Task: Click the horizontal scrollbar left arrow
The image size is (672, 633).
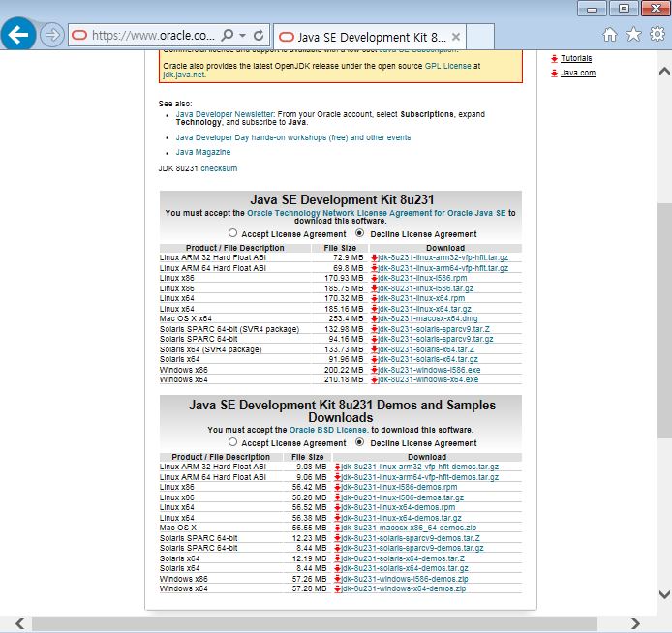Action: [x=19, y=624]
